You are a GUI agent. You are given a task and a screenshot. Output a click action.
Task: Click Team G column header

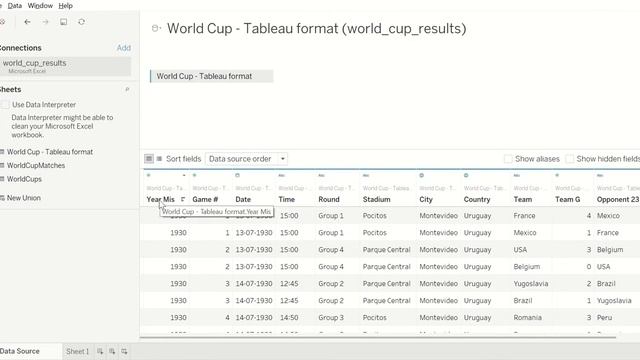pyautogui.click(x=567, y=199)
